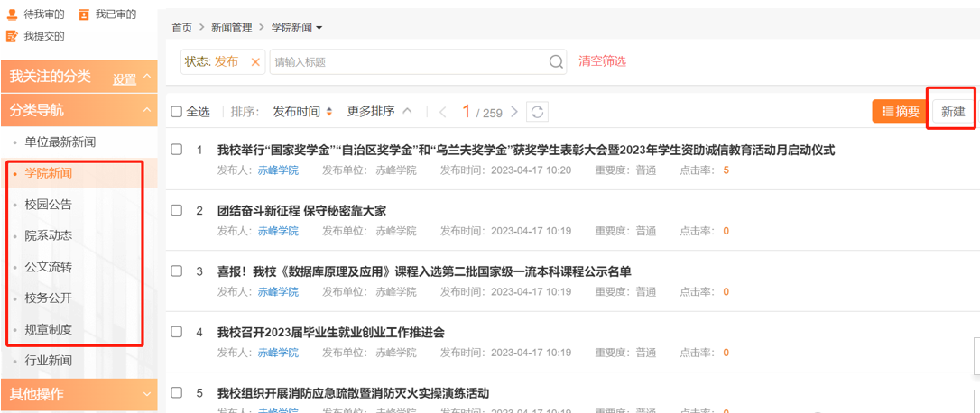Select 校园公告 in category navigation
This screenshot has width=980, height=413.
click(x=49, y=204)
